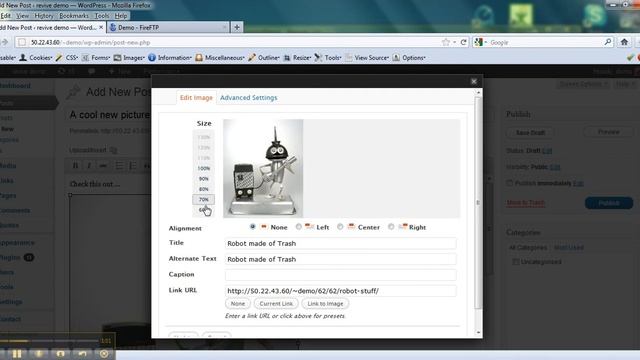Viewport: 640px width, 360px height.
Task: Click the robot image preview
Action: point(263,168)
